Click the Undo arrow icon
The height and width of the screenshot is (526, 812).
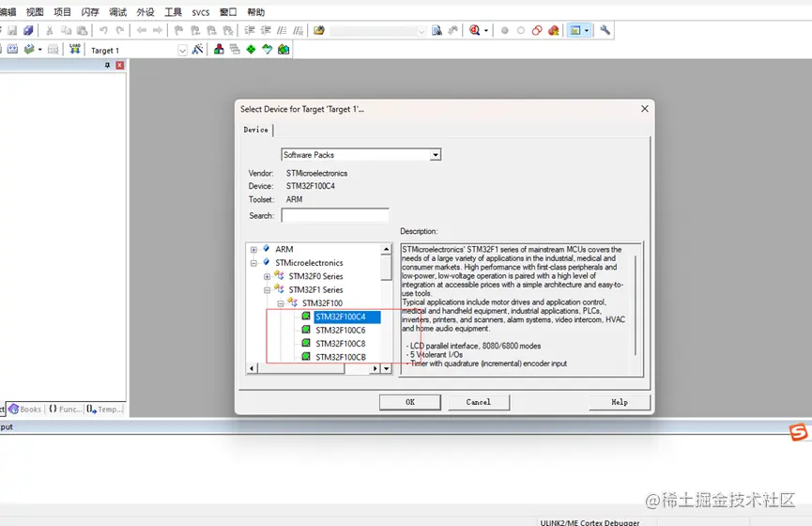(x=103, y=31)
